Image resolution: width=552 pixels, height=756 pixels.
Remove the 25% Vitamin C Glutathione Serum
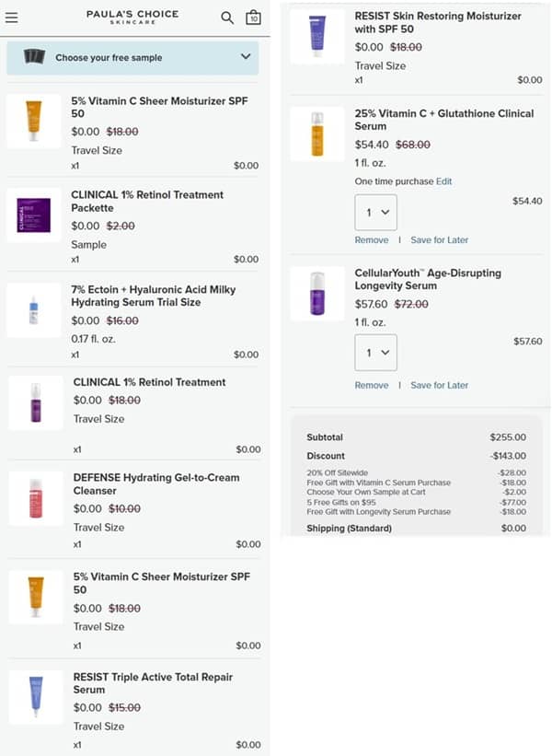pos(372,240)
